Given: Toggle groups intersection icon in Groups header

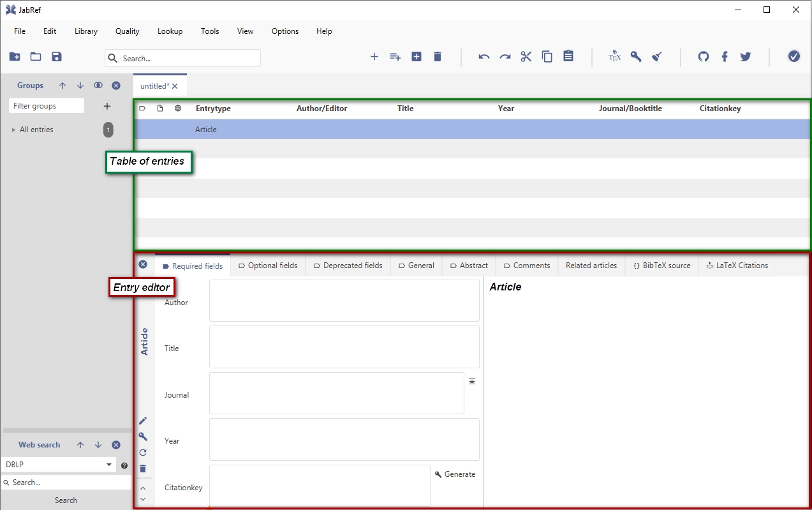Looking at the screenshot, I should click(98, 86).
